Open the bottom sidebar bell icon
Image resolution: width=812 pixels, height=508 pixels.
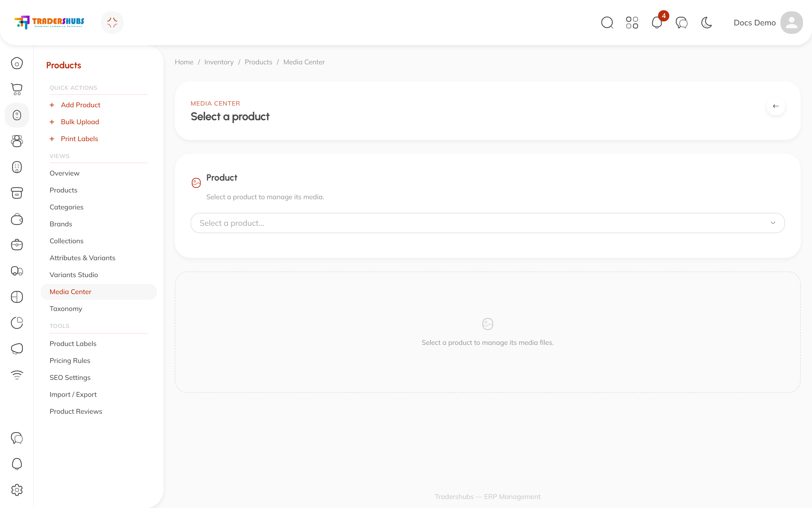17,464
